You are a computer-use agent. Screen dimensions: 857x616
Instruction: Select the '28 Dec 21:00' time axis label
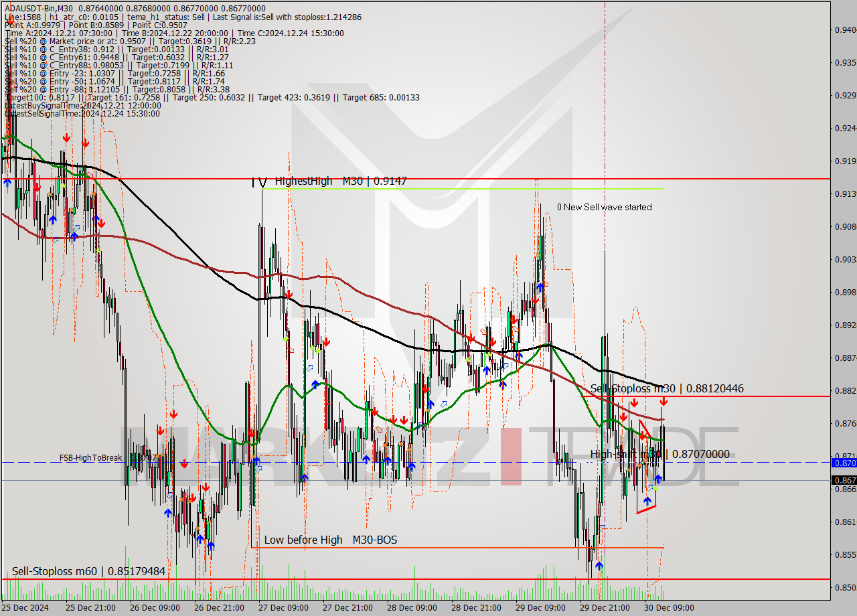pyautogui.click(x=475, y=608)
